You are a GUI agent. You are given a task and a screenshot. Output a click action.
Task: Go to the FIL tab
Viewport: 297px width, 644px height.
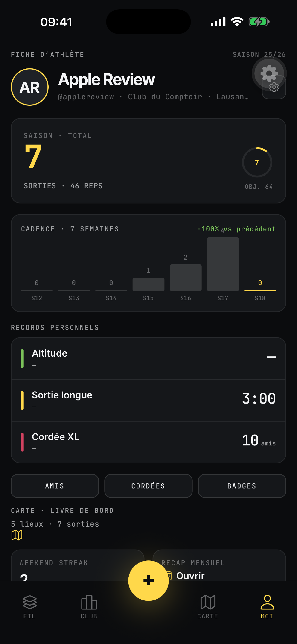tap(29, 607)
